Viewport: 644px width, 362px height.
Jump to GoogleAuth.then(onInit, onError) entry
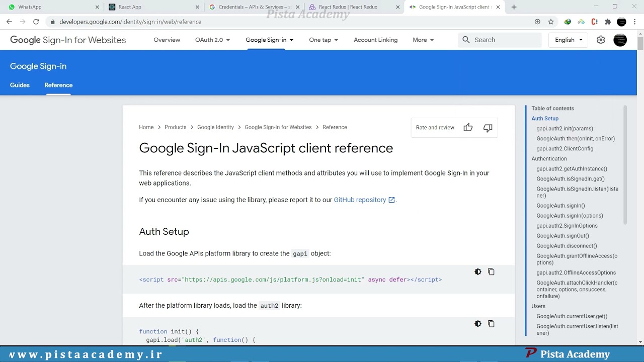pyautogui.click(x=576, y=139)
